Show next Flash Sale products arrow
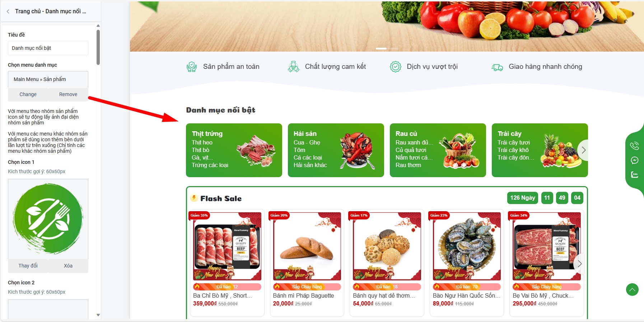 click(x=579, y=264)
